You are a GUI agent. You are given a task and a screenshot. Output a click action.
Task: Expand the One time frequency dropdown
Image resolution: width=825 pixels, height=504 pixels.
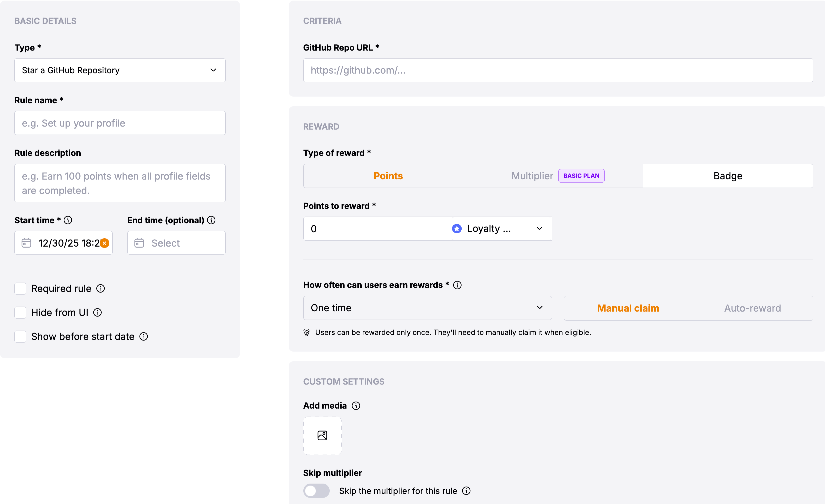427,308
